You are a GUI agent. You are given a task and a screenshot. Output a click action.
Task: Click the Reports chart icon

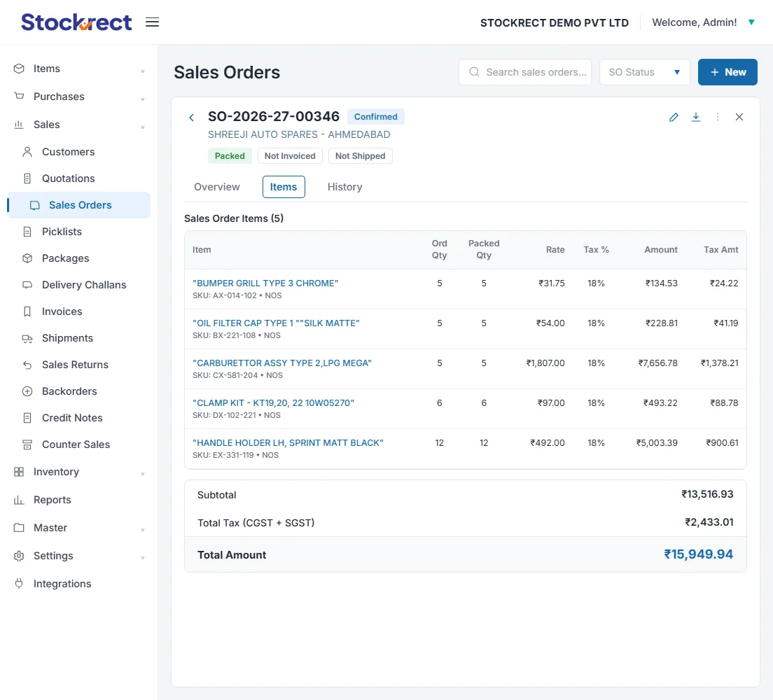19,500
